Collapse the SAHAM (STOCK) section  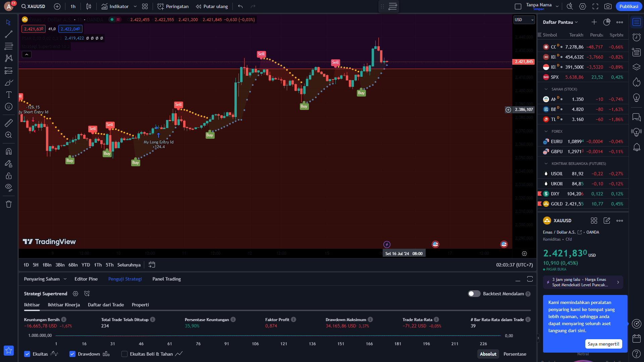click(546, 89)
